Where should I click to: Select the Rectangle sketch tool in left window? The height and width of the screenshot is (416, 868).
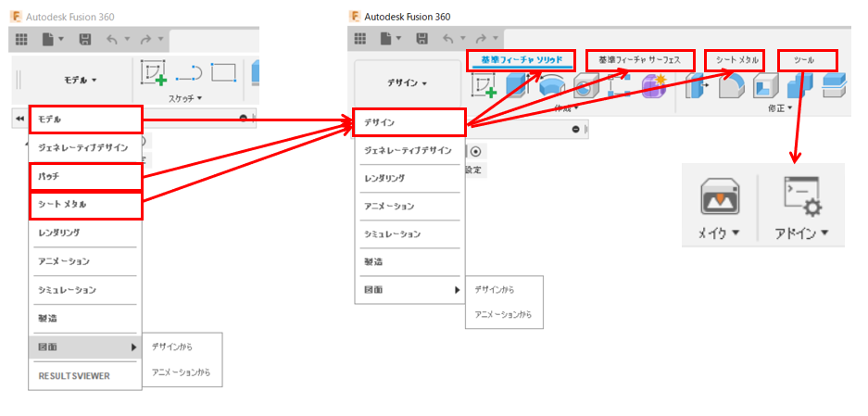click(223, 72)
